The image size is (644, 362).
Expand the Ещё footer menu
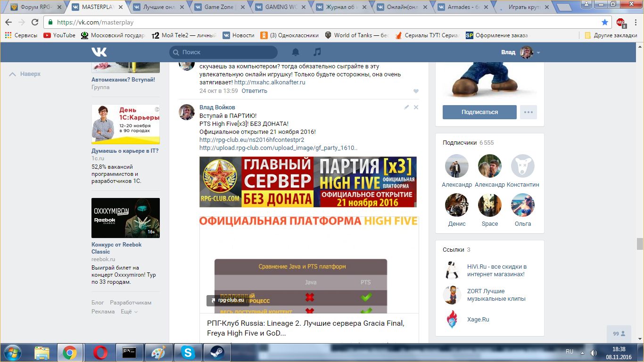(129, 312)
